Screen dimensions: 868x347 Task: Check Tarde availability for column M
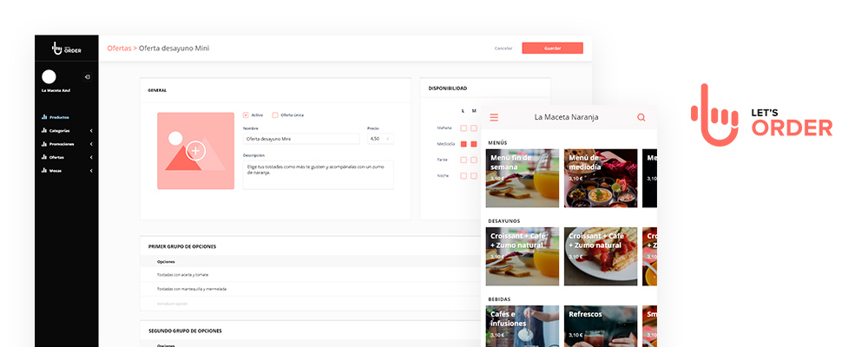coord(474,160)
